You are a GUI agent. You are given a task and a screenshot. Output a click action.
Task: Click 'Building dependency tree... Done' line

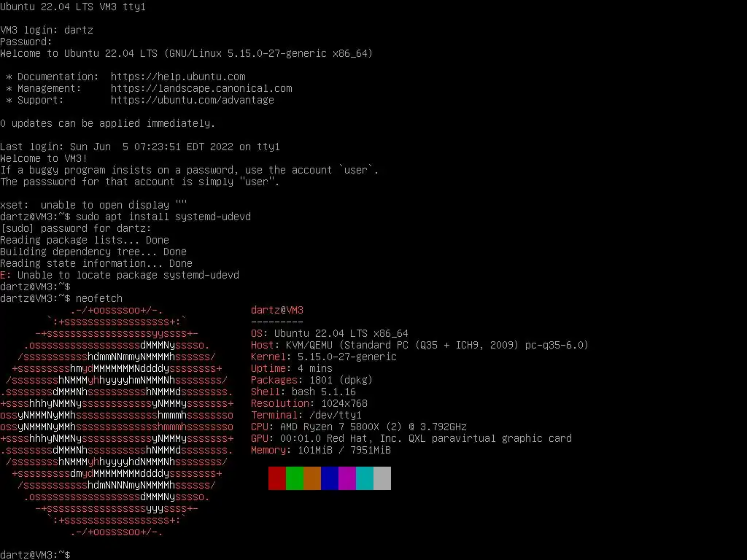click(x=93, y=252)
